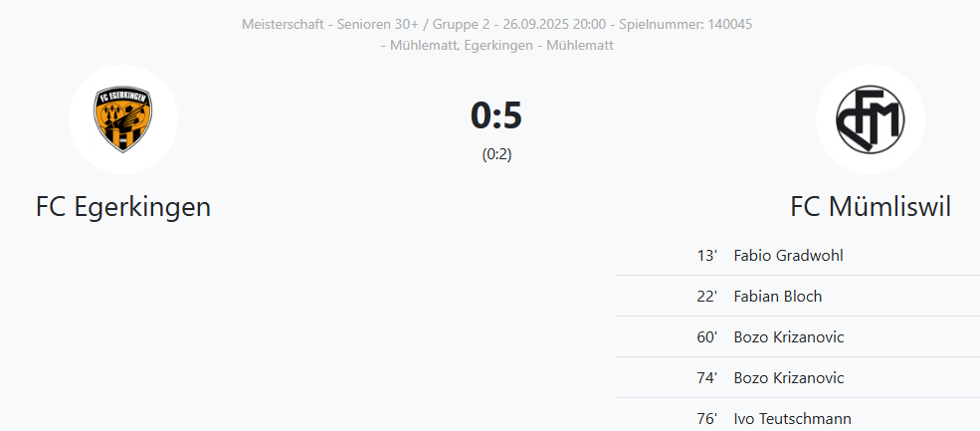
Task: Click the 0:5 final score
Action: 496,115
